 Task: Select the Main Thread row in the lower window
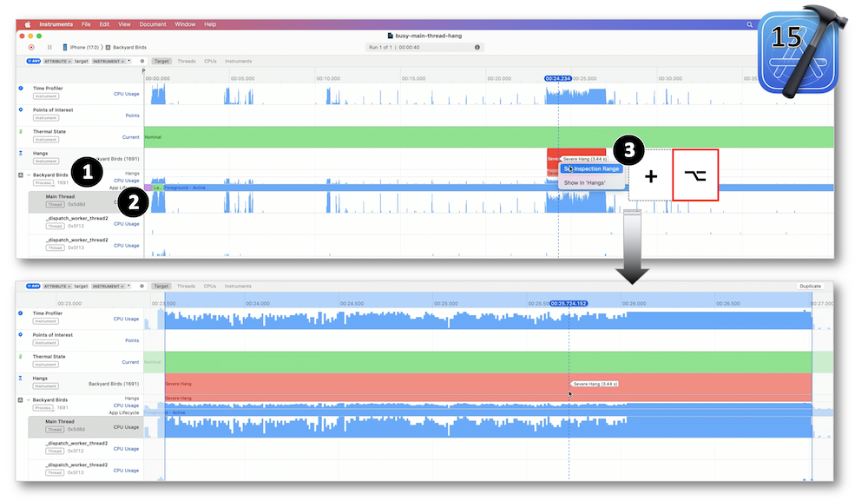(x=86, y=425)
